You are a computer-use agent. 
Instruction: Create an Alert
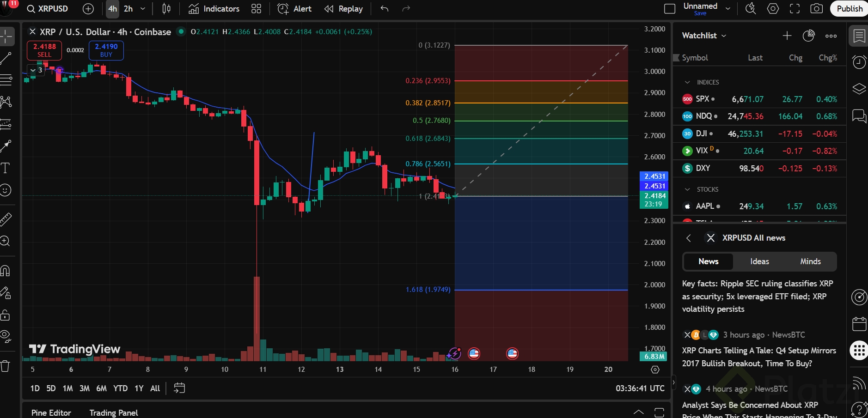[294, 9]
